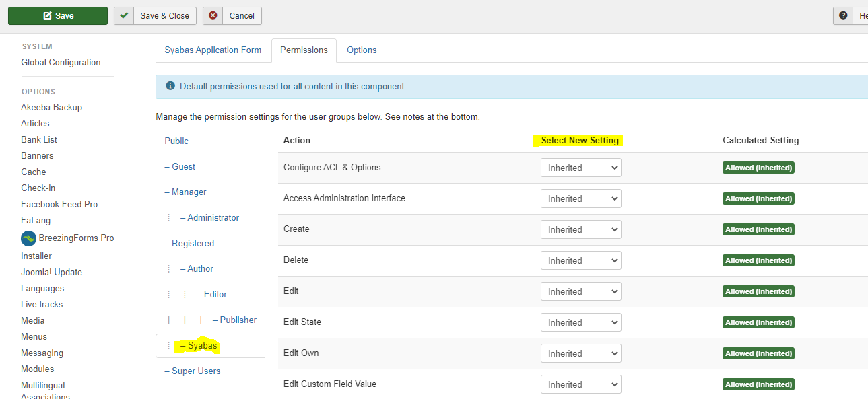Screen dimensions: 868x399
Task: Select the Editor user group
Action: pos(211,294)
